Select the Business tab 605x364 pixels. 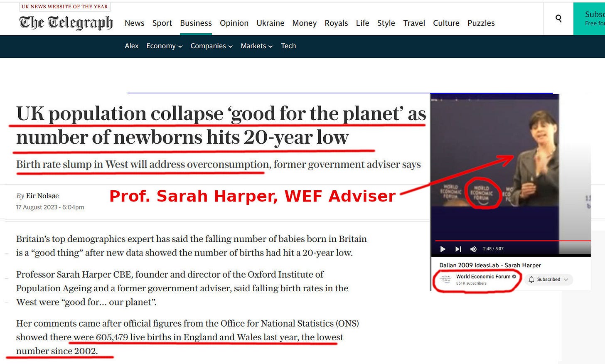pos(196,23)
